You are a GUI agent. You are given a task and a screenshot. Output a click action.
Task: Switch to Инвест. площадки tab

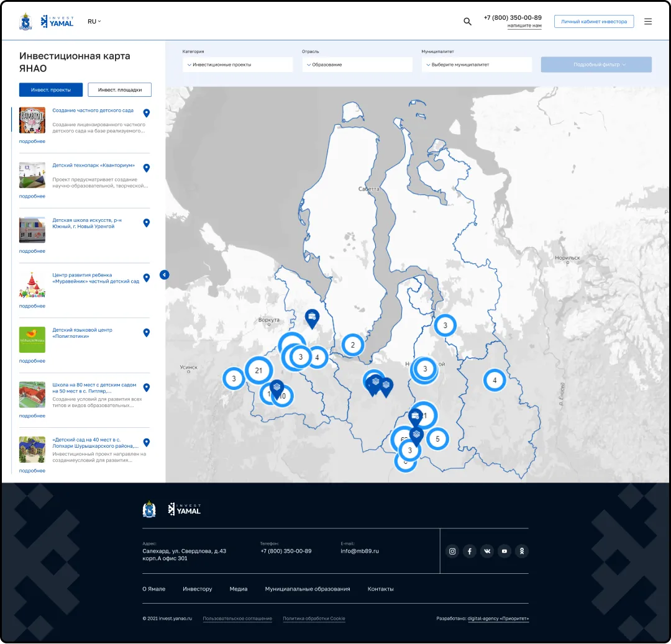point(119,90)
